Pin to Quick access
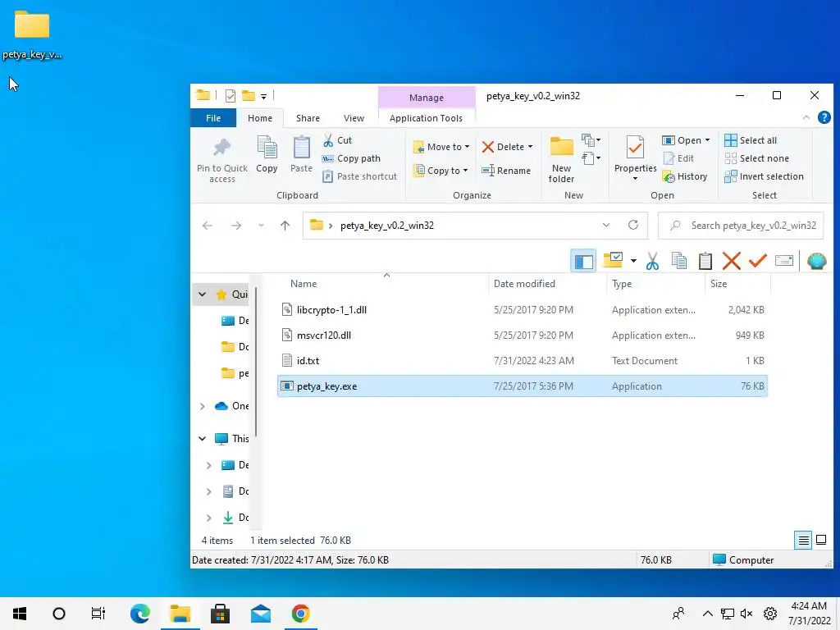 pyautogui.click(x=221, y=160)
